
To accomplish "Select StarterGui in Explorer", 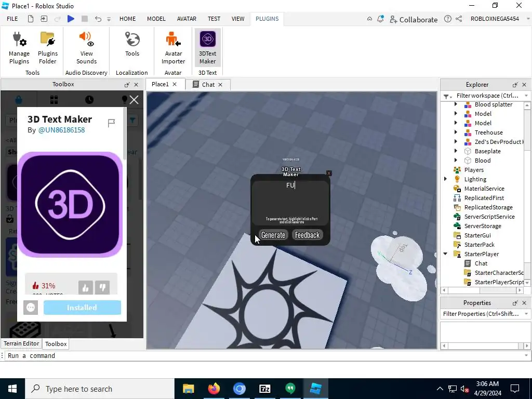I will tap(477, 235).
